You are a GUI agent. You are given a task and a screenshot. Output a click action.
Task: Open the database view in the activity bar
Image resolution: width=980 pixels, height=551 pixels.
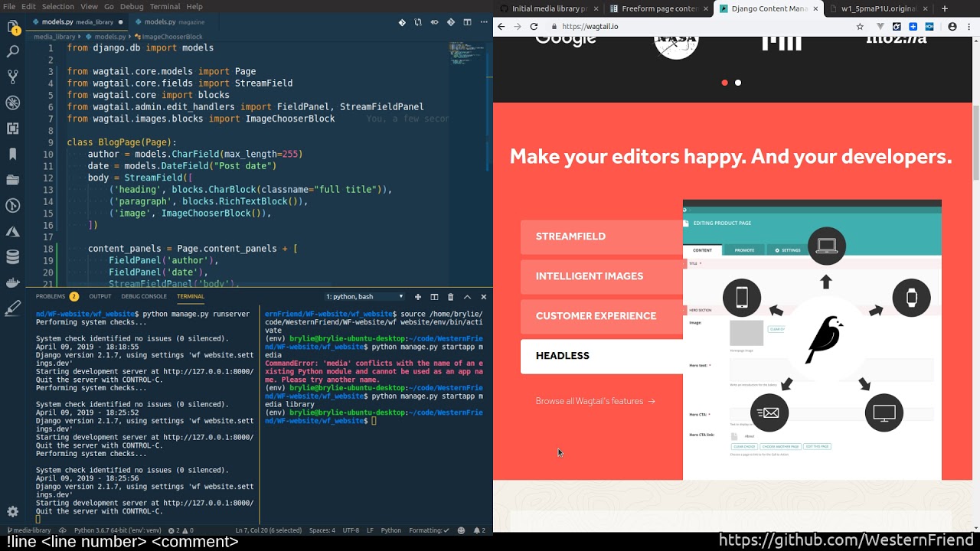coord(12,256)
